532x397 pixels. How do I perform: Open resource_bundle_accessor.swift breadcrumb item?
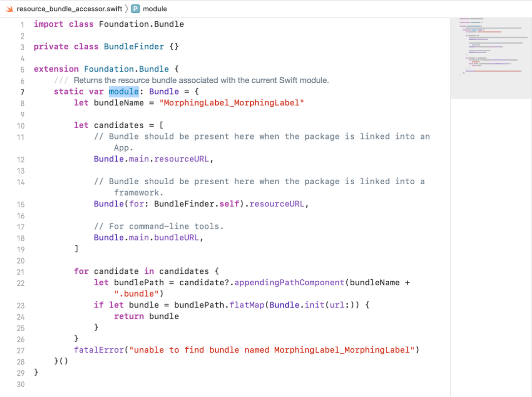69,9
